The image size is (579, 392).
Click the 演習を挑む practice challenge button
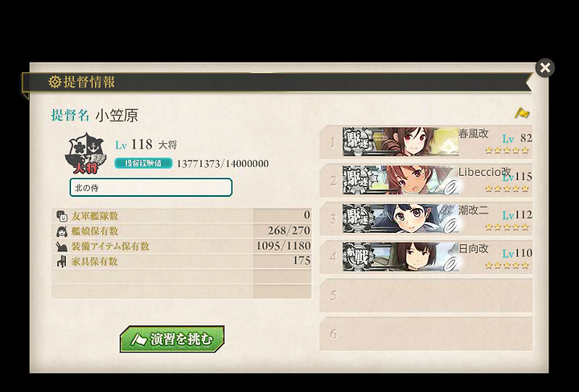[x=172, y=339]
